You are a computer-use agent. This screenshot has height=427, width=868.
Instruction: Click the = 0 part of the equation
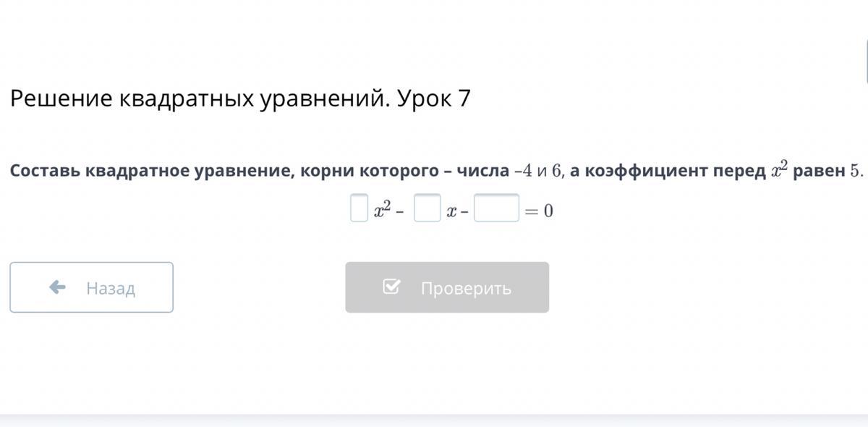[x=540, y=211]
